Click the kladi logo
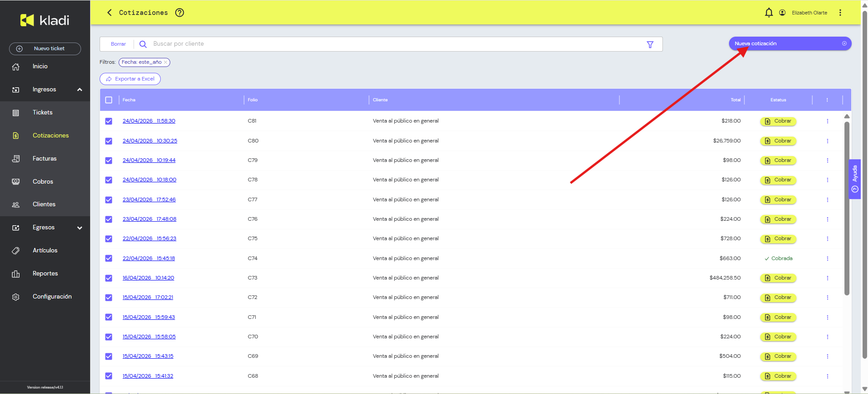Image resolution: width=868 pixels, height=394 pixels. (45, 20)
